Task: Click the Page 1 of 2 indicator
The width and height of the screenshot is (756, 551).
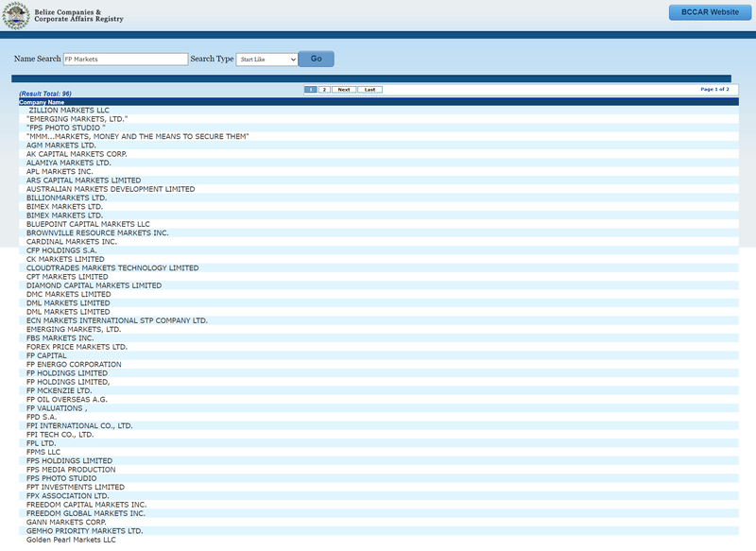Action: coord(714,89)
